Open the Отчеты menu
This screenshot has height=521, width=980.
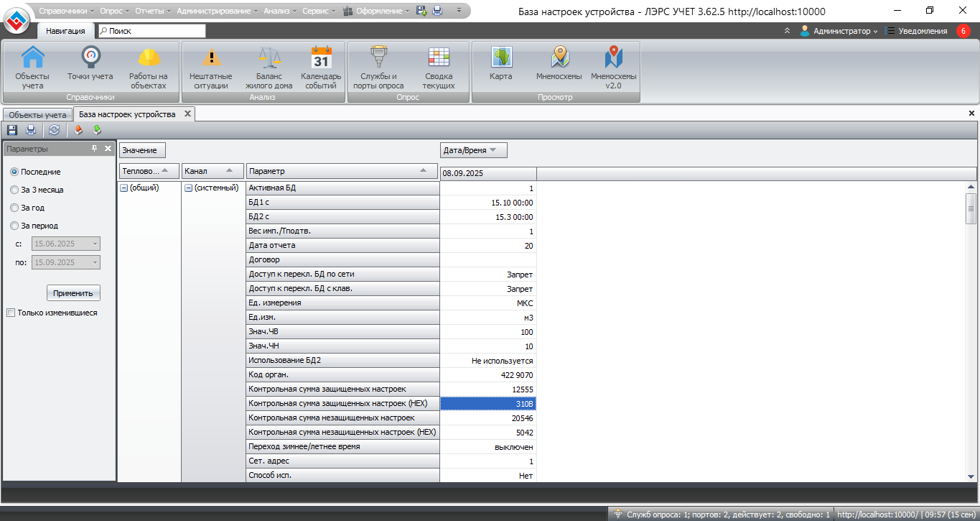[150, 11]
